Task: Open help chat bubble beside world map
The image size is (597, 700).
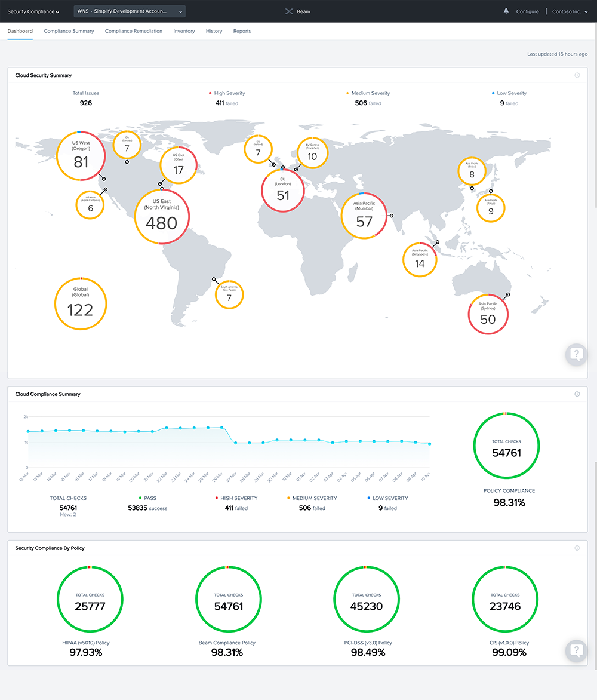Action: point(576,354)
